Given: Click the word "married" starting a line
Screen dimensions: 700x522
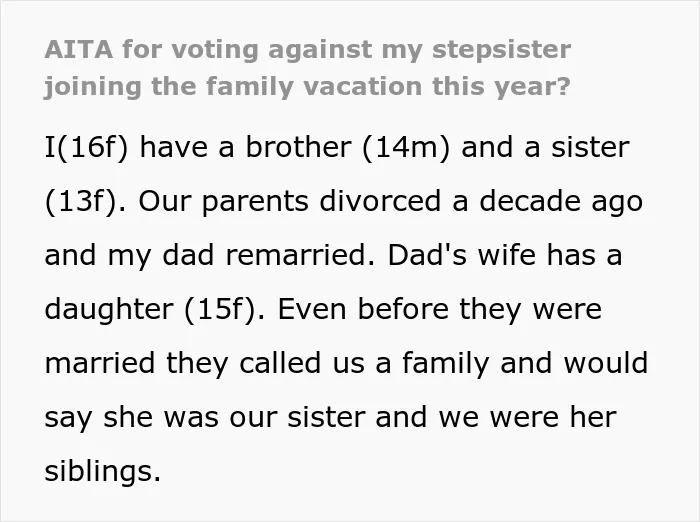Looking at the screenshot, I should click(x=100, y=363).
